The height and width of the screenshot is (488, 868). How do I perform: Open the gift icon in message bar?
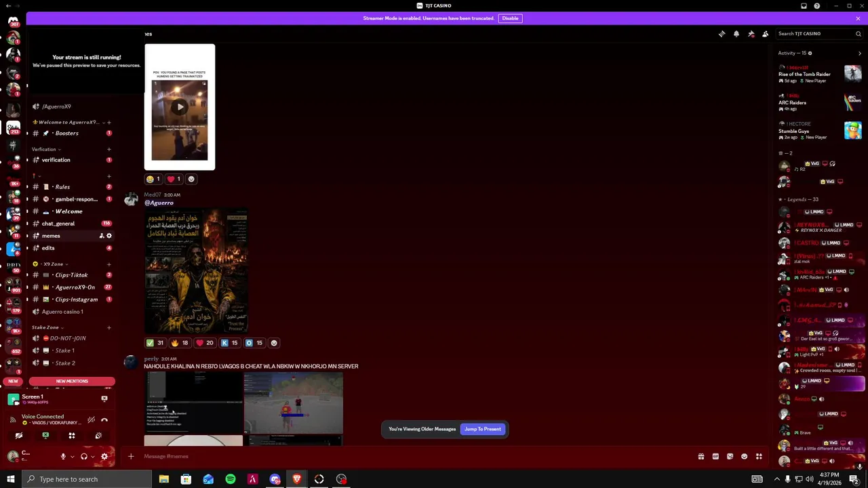point(701,456)
